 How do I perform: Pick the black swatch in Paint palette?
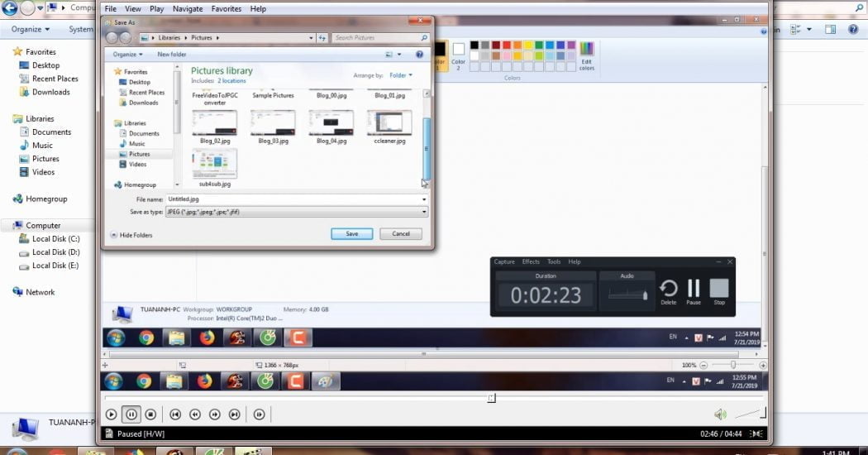pyautogui.click(x=475, y=45)
